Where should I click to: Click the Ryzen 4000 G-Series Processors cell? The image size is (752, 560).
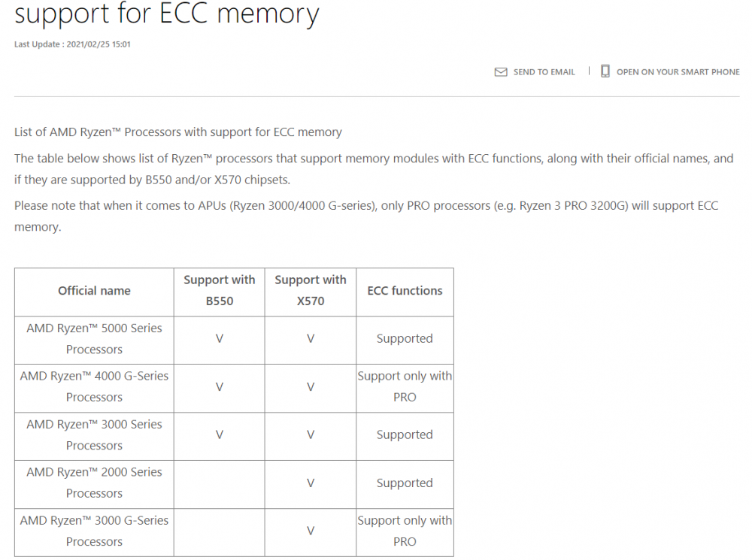coord(94,387)
